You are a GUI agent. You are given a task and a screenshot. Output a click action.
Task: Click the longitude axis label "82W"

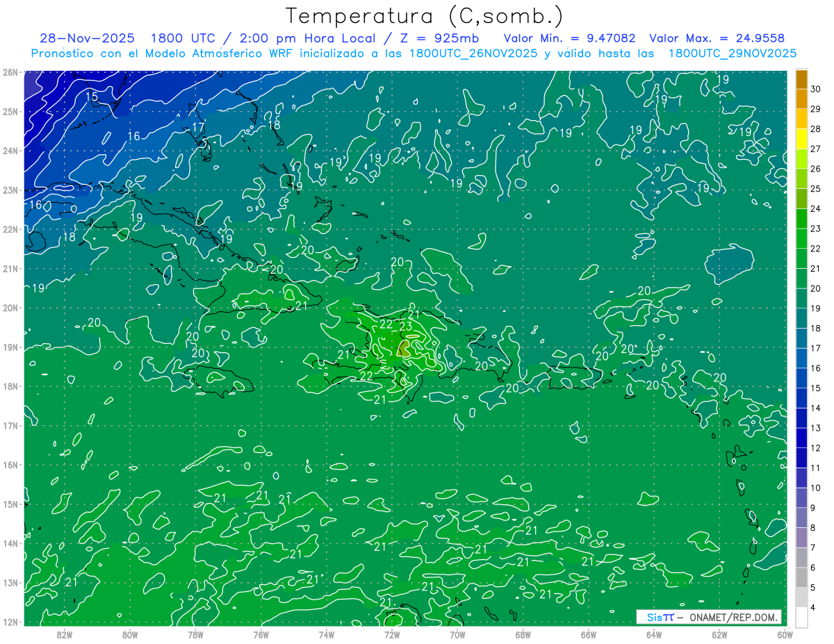pos(65,634)
